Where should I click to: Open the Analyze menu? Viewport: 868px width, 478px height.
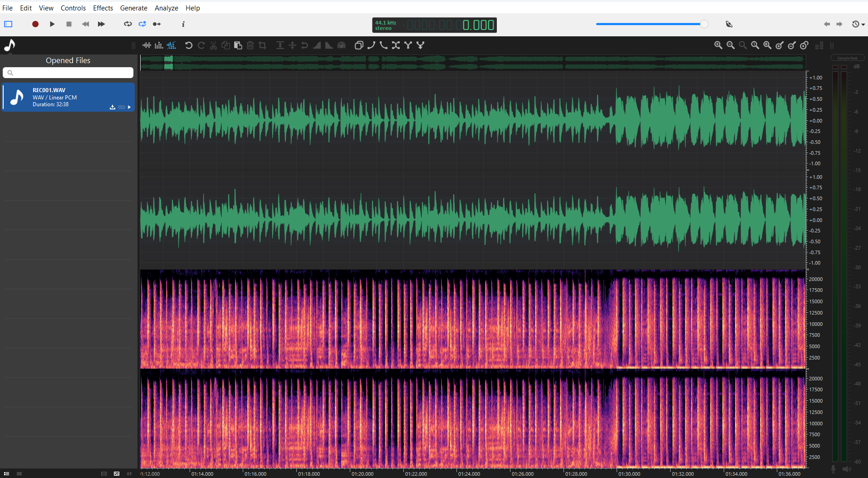point(167,8)
